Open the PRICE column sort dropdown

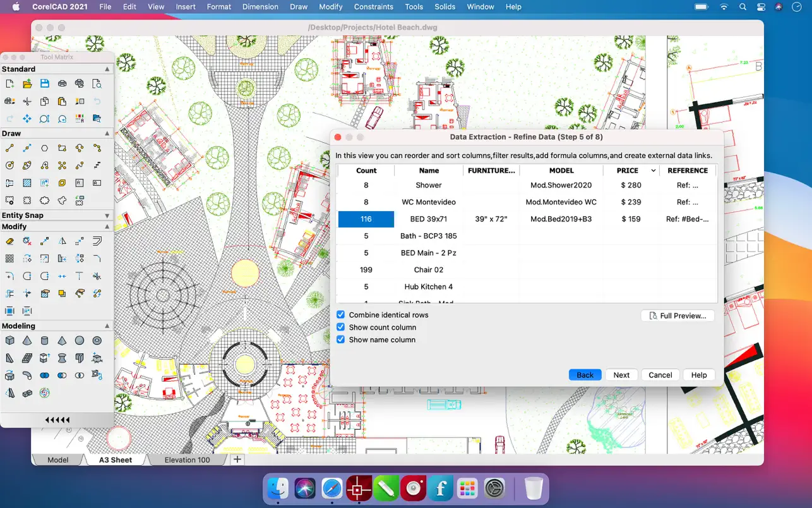pyautogui.click(x=653, y=171)
